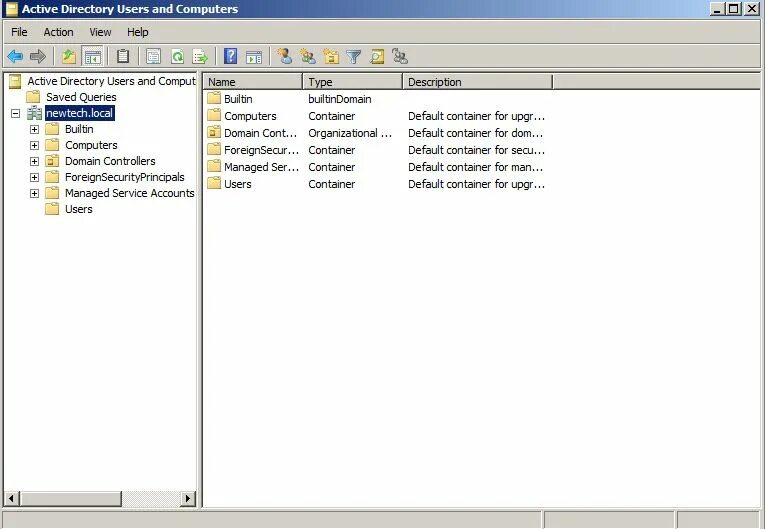
Task: Expand the Domain Controllers tree node
Action: pyautogui.click(x=34, y=162)
